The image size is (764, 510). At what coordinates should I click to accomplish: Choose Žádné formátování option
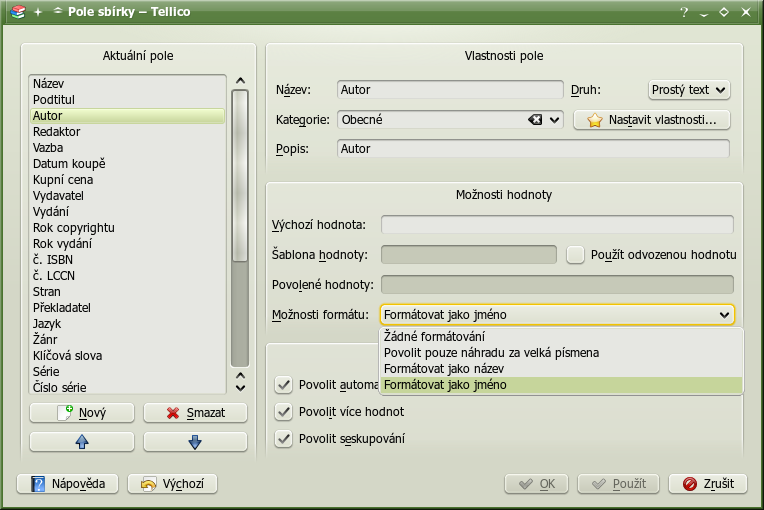(561, 337)
